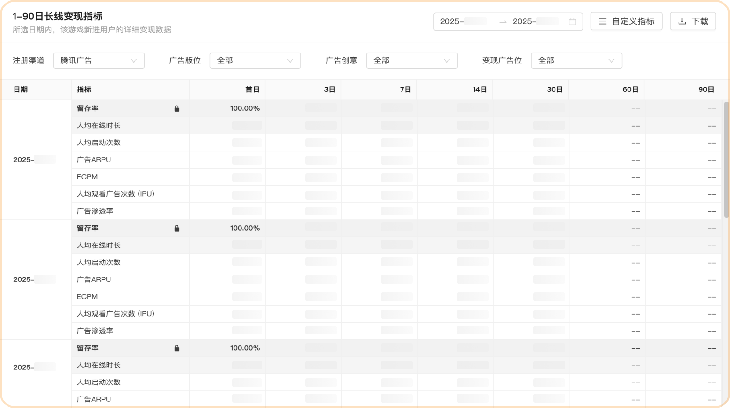730x408 pixels.
Task: Click lock icon beside third 留存率 row
Action: [177, 348]
